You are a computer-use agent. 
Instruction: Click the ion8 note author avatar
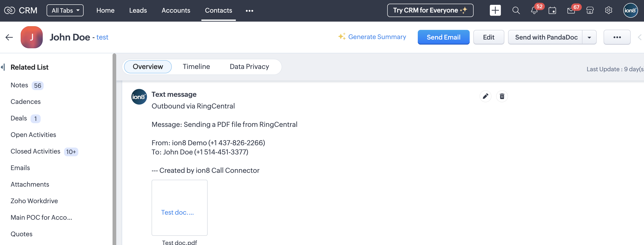point(139,97)
